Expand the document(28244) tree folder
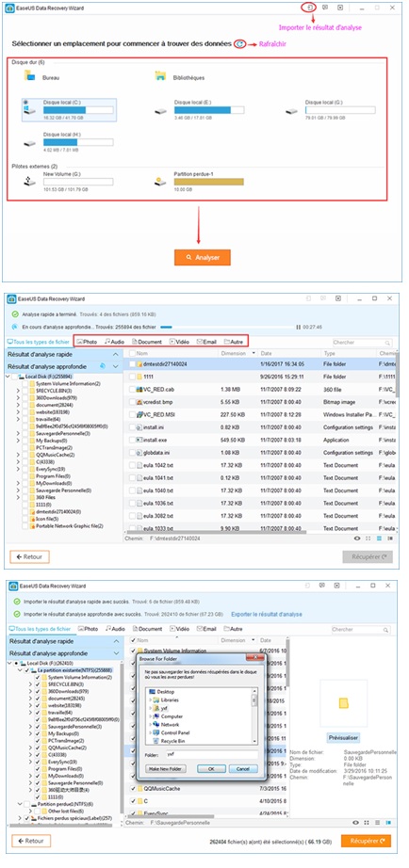The image size is (409, 868). 18,405
